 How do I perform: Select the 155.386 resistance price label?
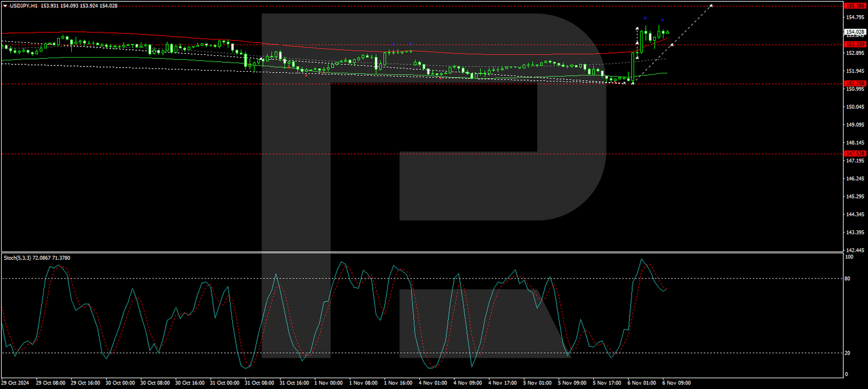coord(856,5)
